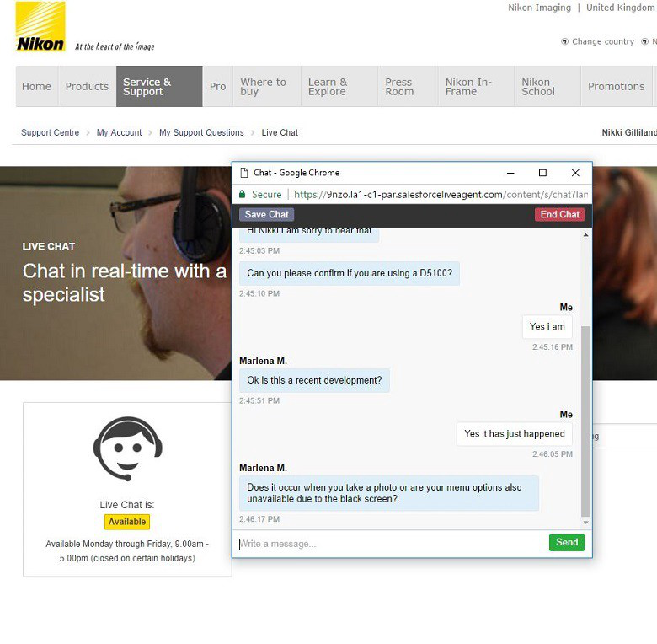Close the Chat Chrome window
Image resolution: width=657 pixels, height=644 pixels.
pos(575,173)
